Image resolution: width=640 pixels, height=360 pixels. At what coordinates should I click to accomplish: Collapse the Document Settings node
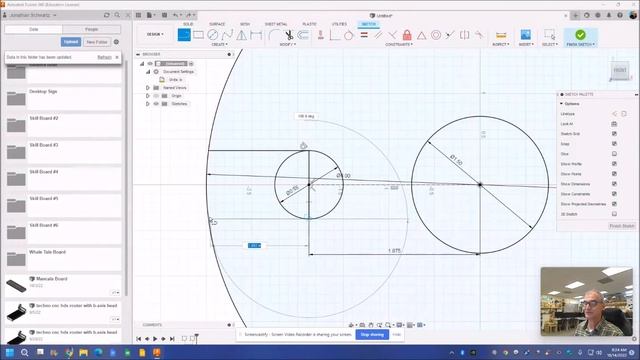[148, 71]
